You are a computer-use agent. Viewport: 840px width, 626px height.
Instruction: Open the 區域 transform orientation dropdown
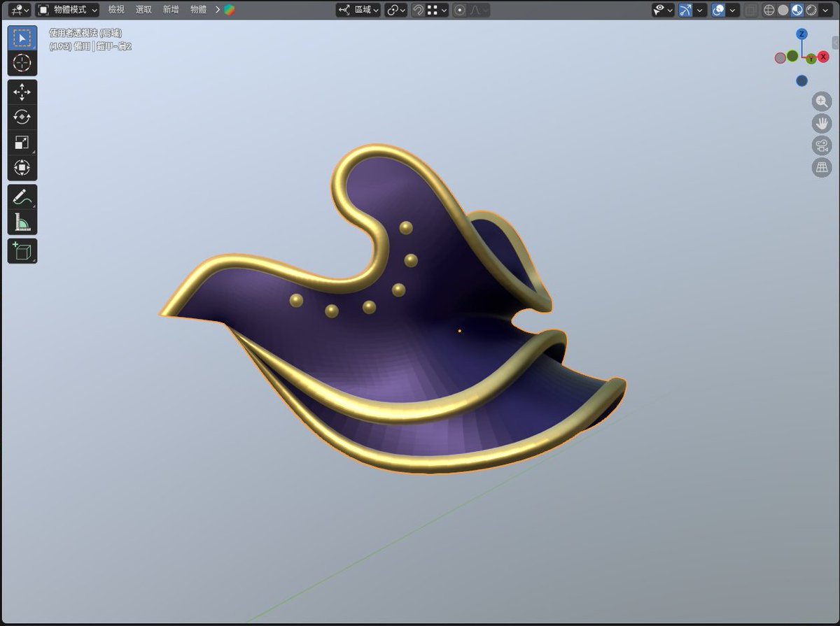point(358,10)
